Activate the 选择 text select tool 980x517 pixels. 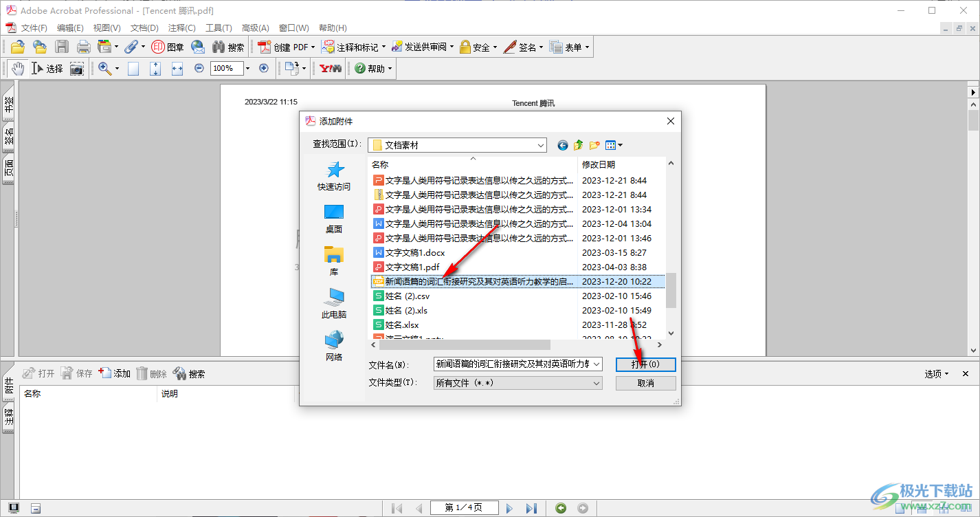click(x=47, y=68)
